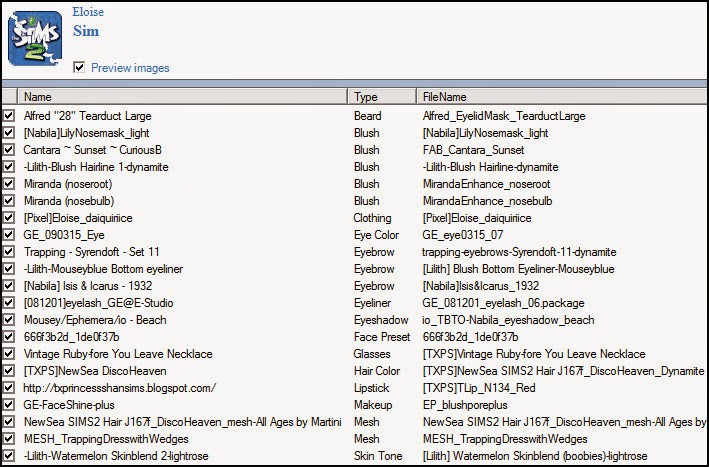Click the Sim heading label
Screen dimensions: 709x467
pos(86,31)
